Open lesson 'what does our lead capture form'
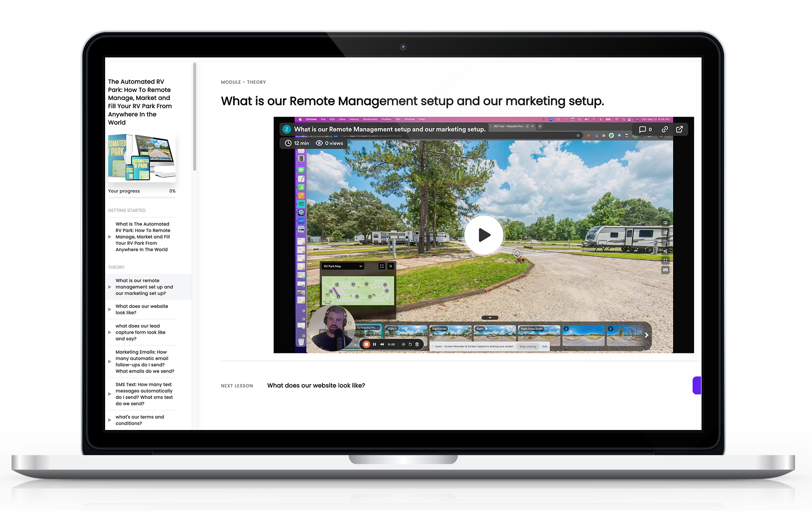The width and height of the screenshot is (812, 511). pyautogui.click(x=142, y=333)
